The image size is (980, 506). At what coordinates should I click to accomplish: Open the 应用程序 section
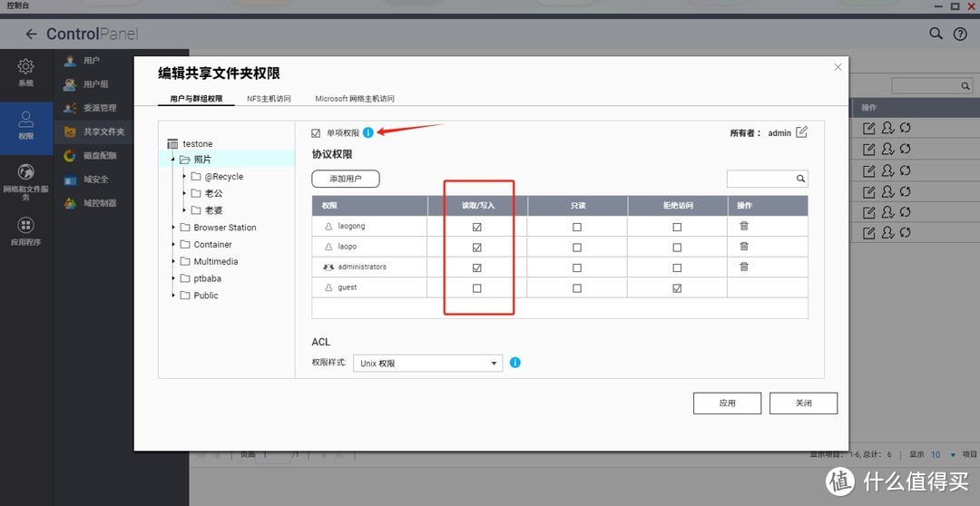[26, 231]
